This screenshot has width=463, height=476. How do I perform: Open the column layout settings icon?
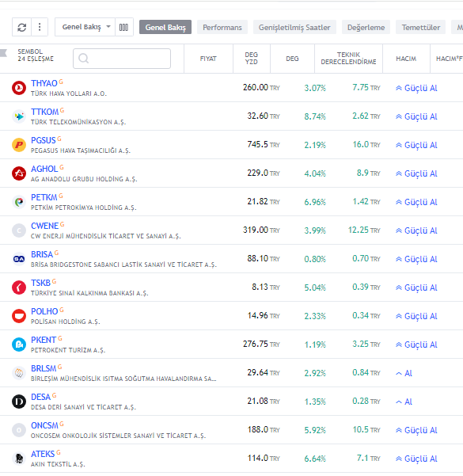pyautogui.click(x=123, y=27)
